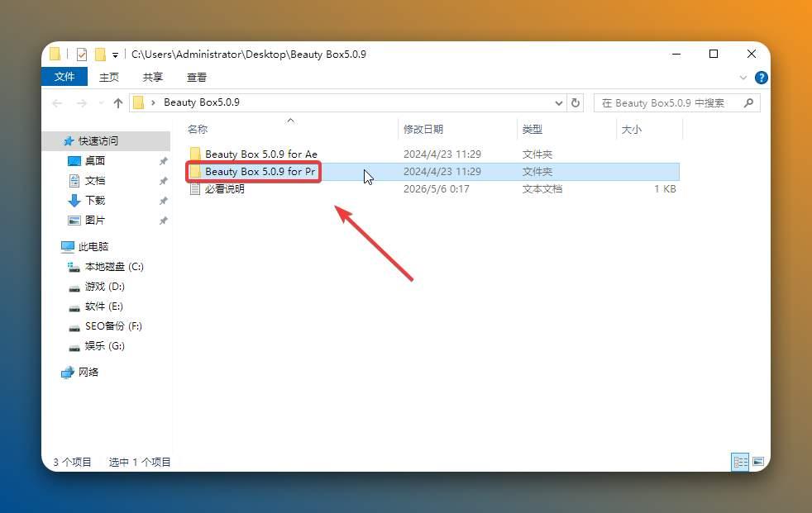Viewport: 812px width, 513px height.
Task: Select 快速访问 in the navigation pane
Action: coord(98,141)
